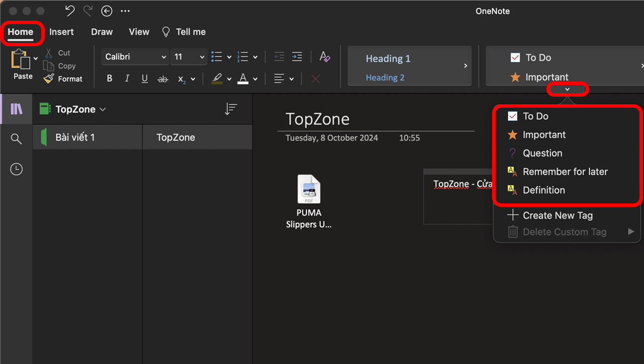
Task: Click the font color letter A
Action: point(243,79)
